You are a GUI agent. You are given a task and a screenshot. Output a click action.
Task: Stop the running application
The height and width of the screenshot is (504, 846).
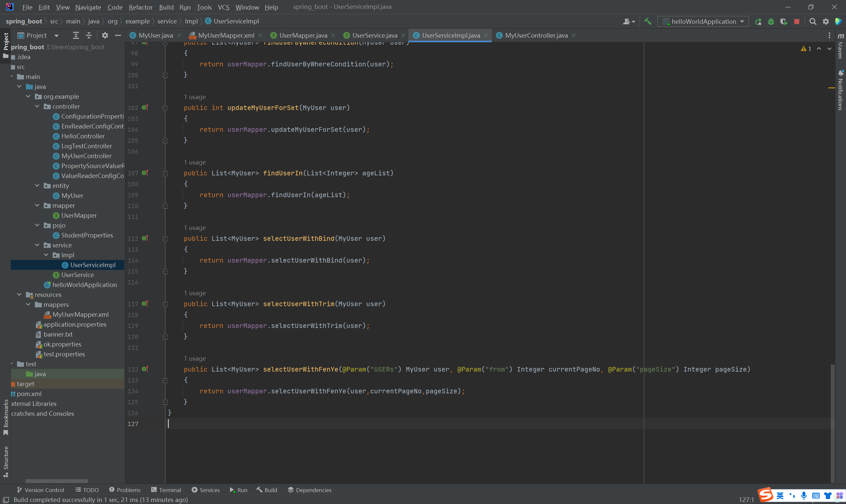click(x=797, y=21)
